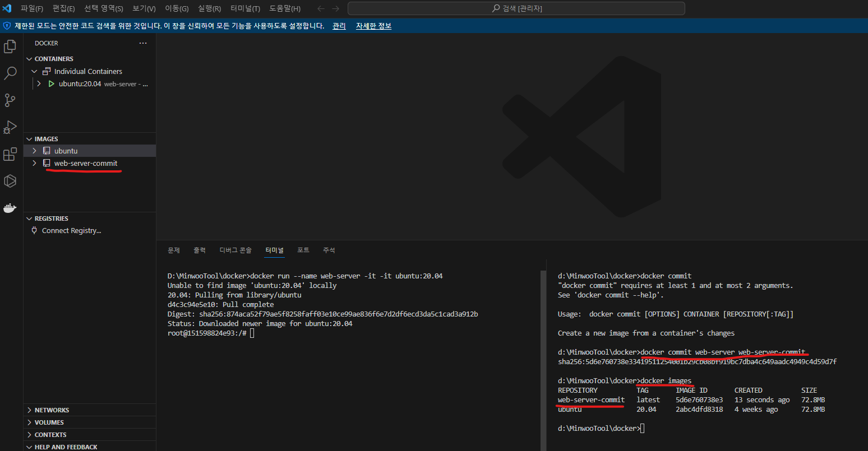
Task: Open the 보기(V) menu
Action: pyautogui.click(x=144, y=8)
